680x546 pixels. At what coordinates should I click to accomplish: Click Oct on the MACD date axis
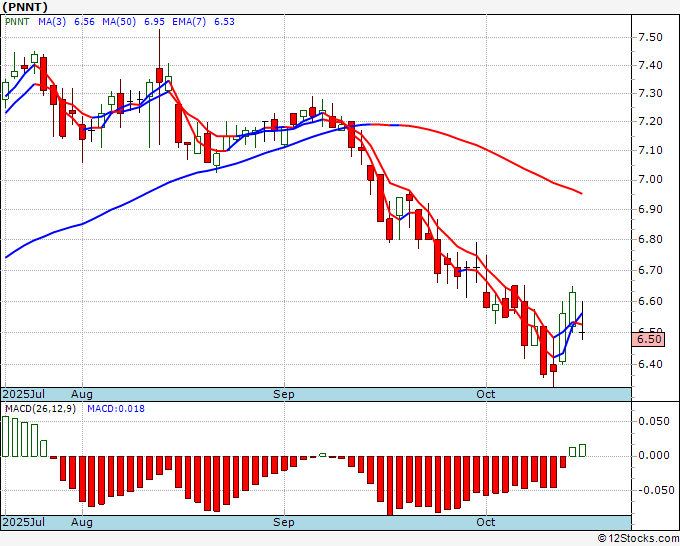tap(486, 522)
